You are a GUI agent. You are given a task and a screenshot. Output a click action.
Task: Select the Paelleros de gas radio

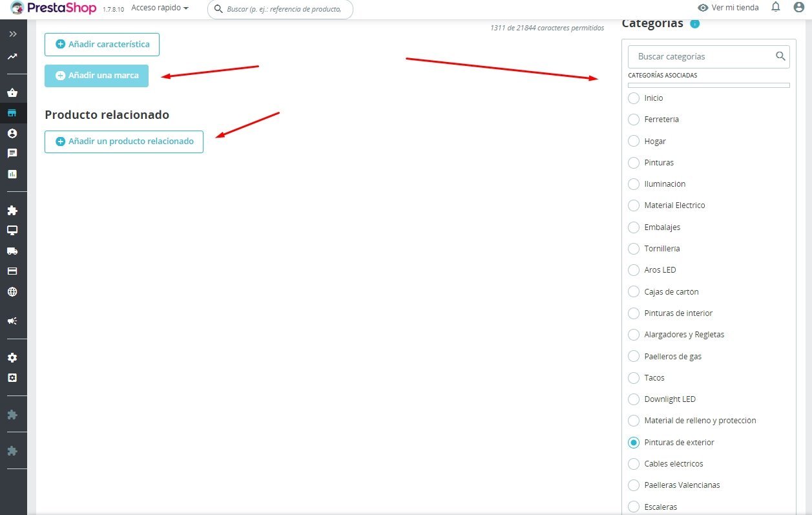(x=634, y=357)
